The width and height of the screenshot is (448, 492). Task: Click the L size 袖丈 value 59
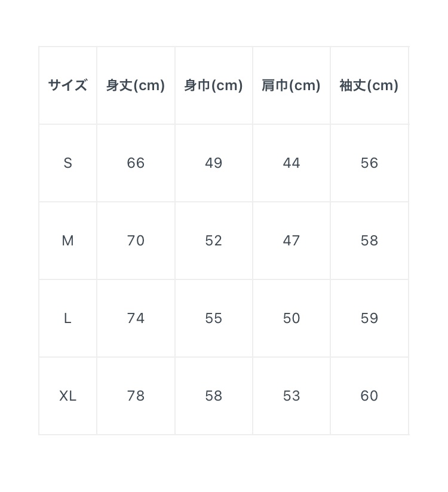click(369, 318)
